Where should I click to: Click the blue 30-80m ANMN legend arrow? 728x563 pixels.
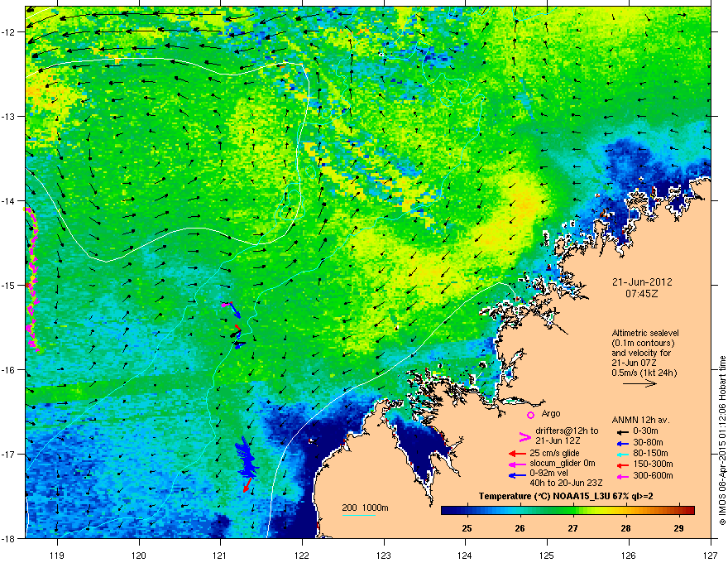coord(623,443)
